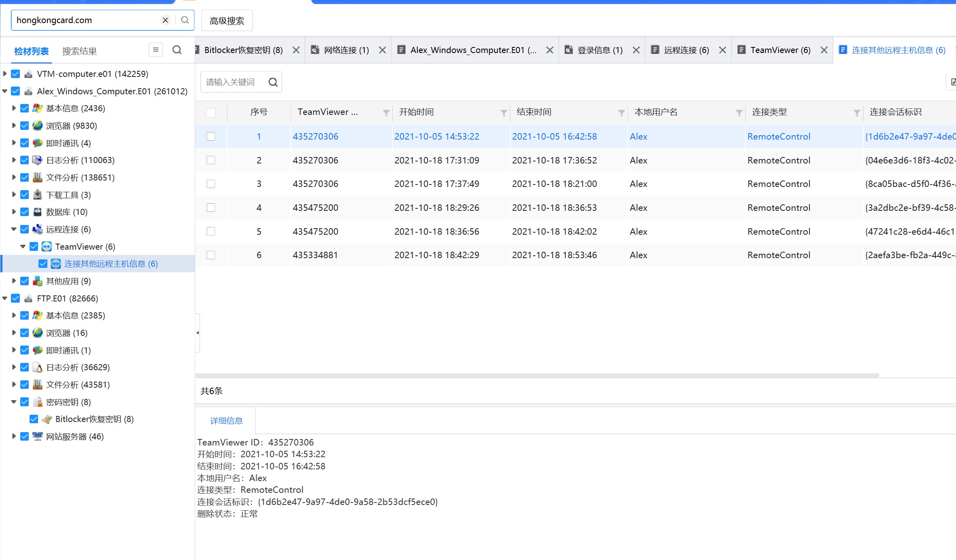Click the 文件分析 (138651) icon
Screen dimensions: 956x560
pyautogui.click(x=37, y=177)
